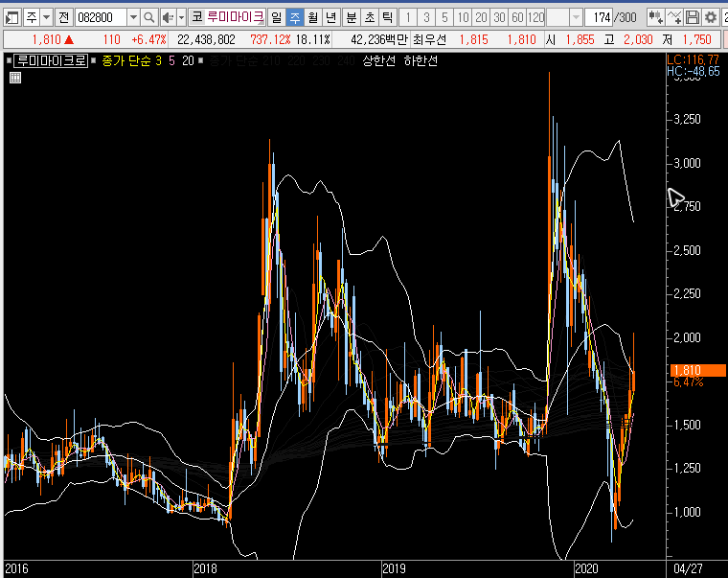728x578 pixels.
Task: Choose interval button 10
Action: [463, 18]
